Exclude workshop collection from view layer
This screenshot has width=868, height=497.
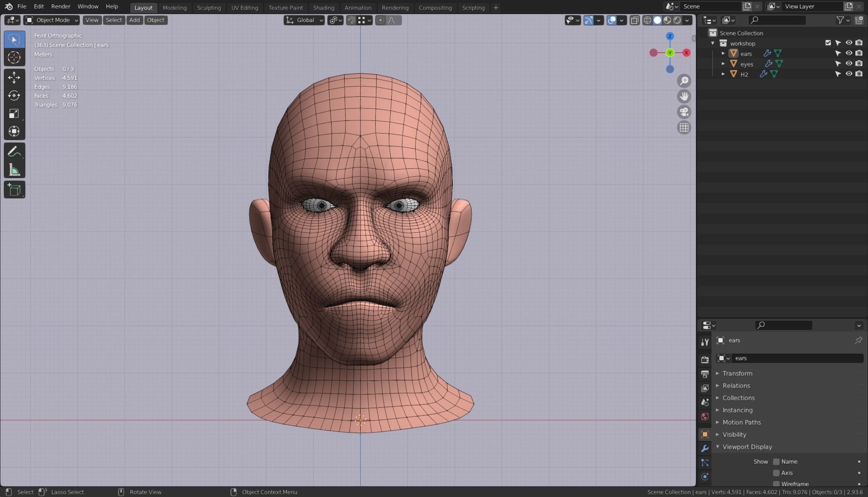point(828,43)
